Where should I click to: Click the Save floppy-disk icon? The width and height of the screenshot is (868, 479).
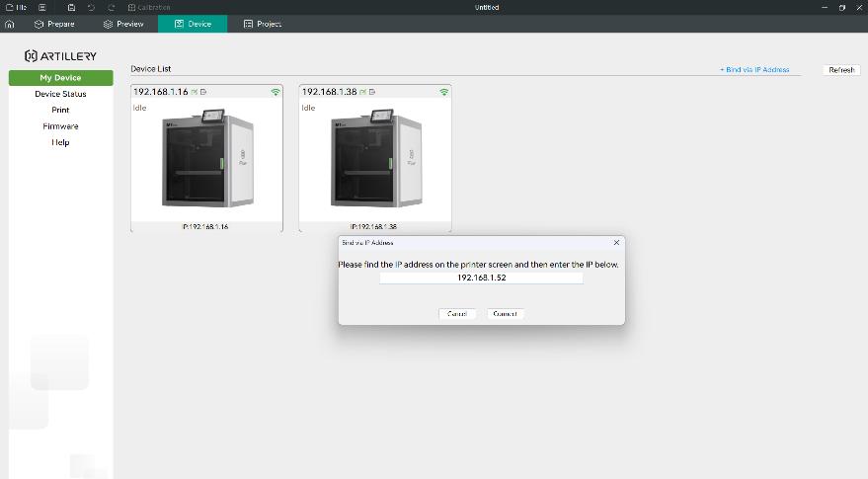pos(71,7)
